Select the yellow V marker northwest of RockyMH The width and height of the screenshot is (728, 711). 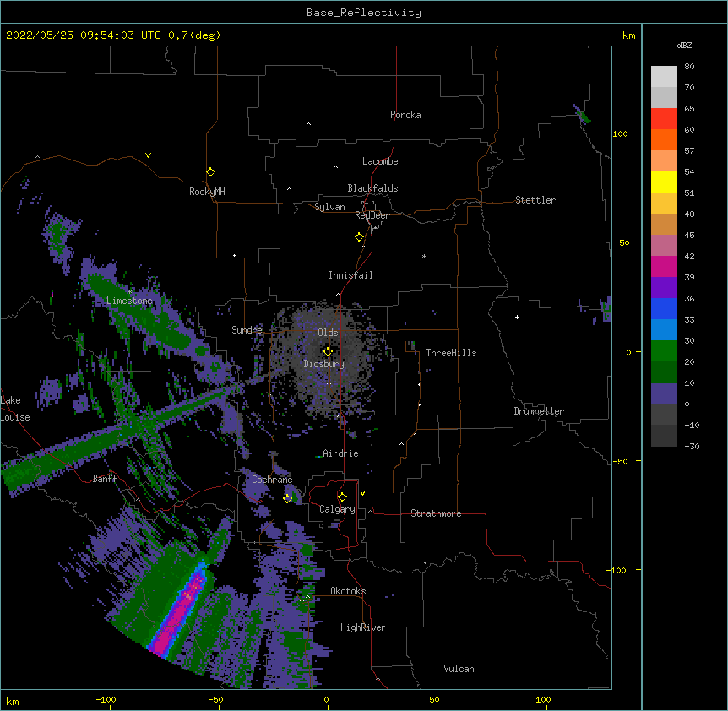(x=148, y=155)
